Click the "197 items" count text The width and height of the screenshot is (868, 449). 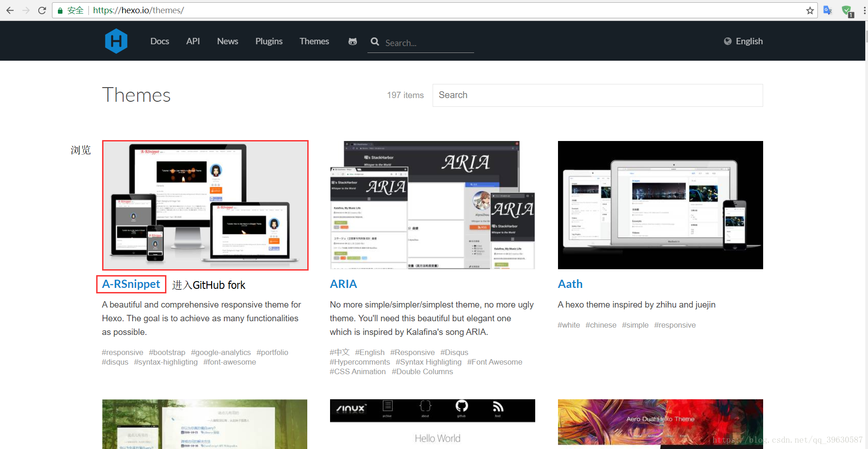click(405, 95)
